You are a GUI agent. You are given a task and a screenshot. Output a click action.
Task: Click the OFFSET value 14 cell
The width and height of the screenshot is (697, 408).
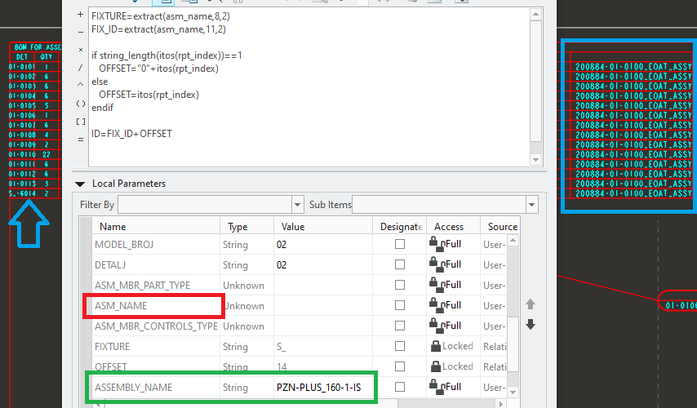[323, 367]
